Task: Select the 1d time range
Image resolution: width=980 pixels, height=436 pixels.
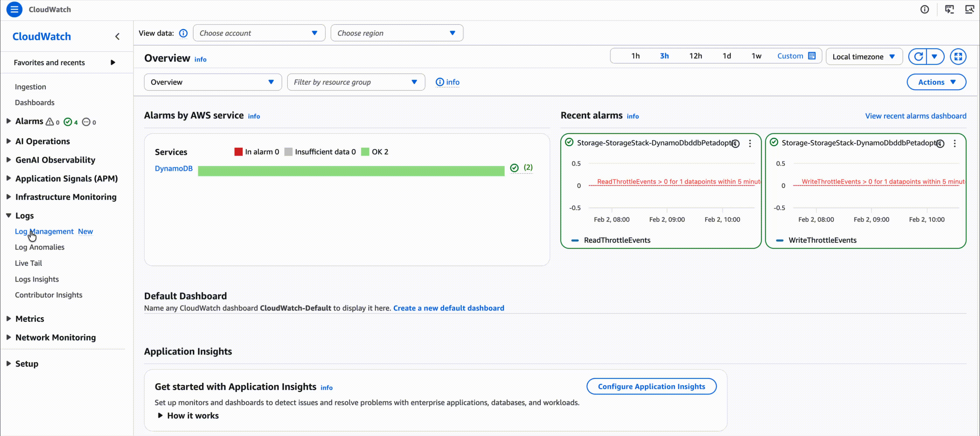Action: (x=727, y=56)
